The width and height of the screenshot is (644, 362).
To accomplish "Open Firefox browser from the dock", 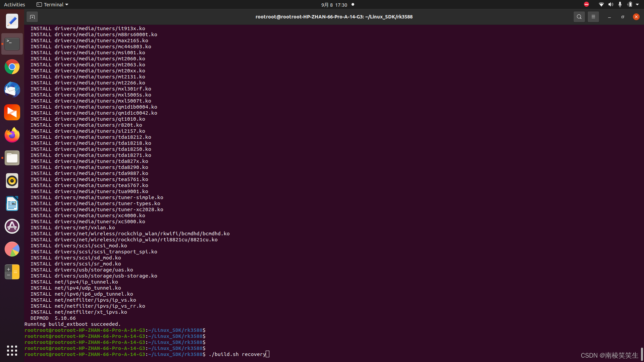I will click(x=12, y=135).
